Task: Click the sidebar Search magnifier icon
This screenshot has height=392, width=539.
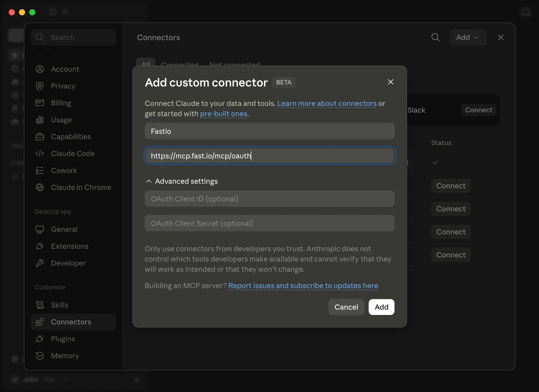Action: pos(39,37)
